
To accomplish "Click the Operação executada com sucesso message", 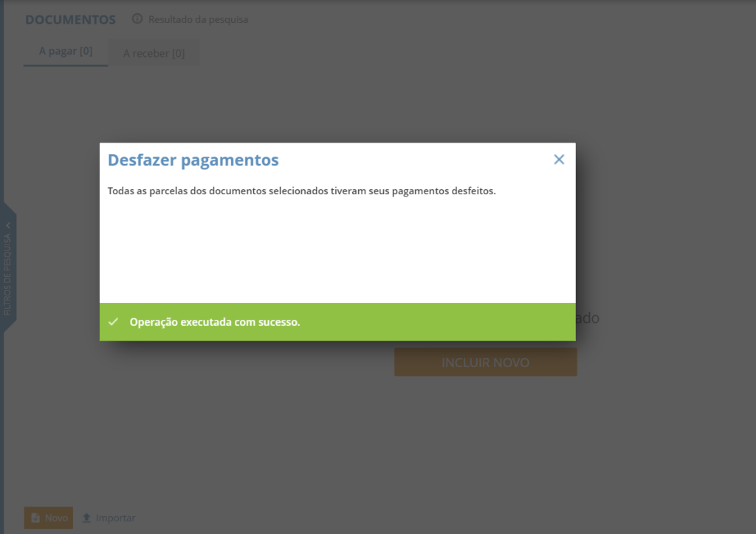I will [215, 322].
